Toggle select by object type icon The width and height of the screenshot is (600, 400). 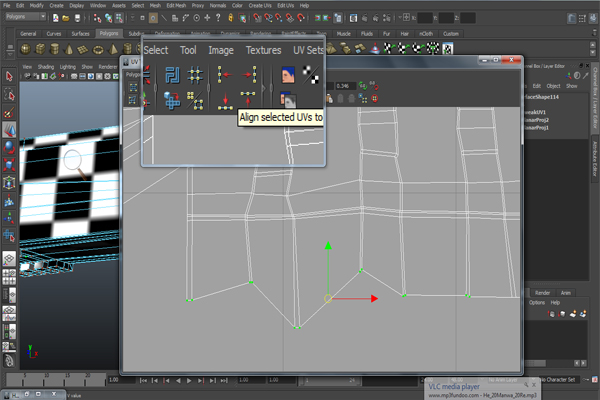click(109, 18)
